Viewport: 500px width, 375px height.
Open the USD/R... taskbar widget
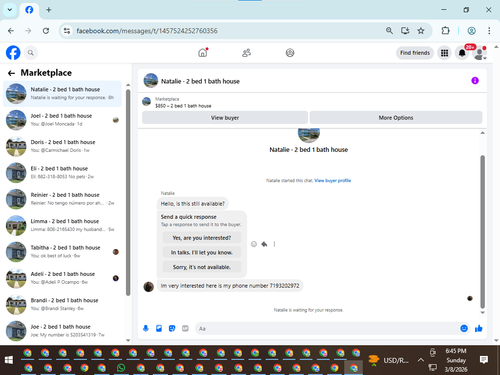388,360
